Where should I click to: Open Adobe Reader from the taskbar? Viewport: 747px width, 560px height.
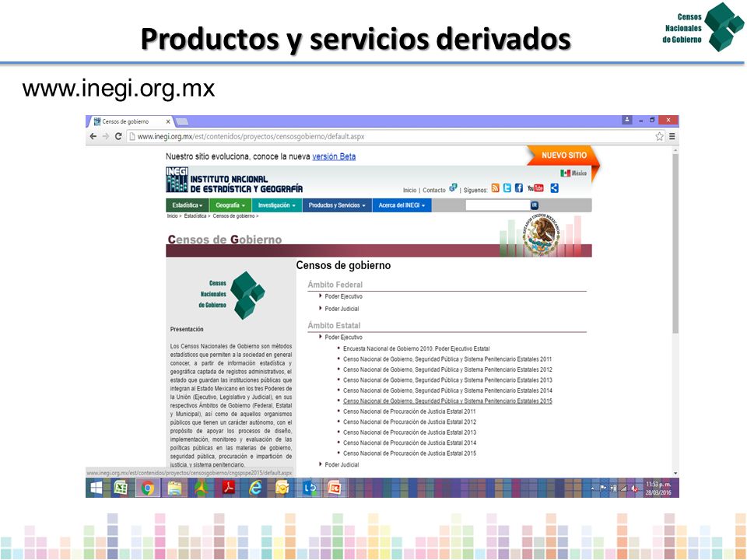pos(229,488)
